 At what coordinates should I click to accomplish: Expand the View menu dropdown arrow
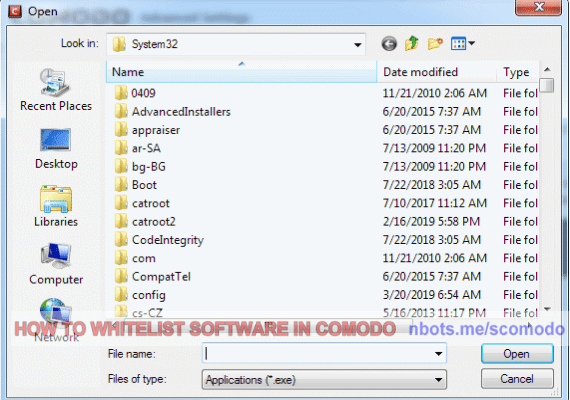point(471,44)
